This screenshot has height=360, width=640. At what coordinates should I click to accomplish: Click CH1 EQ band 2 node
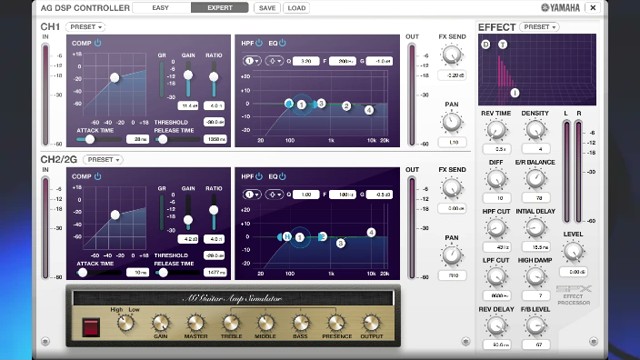346,106
